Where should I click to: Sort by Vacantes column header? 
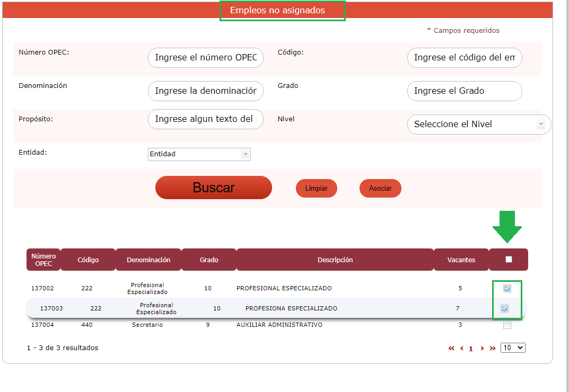coord(461,260)
